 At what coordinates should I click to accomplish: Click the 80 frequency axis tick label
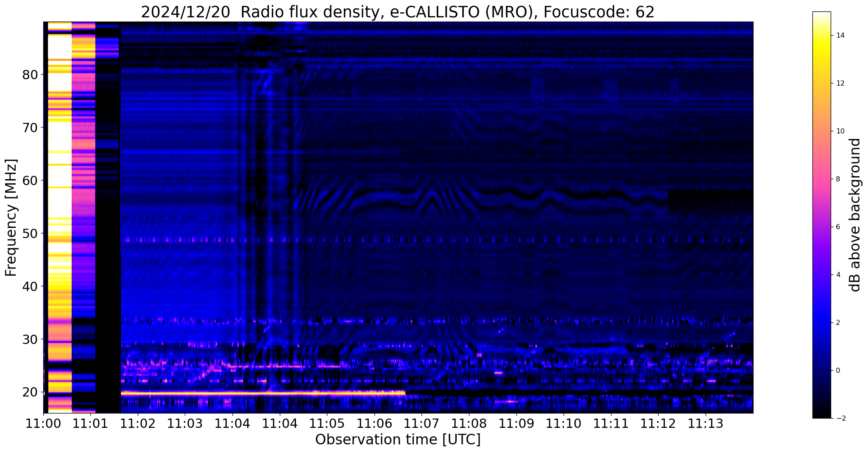[30, 75]
